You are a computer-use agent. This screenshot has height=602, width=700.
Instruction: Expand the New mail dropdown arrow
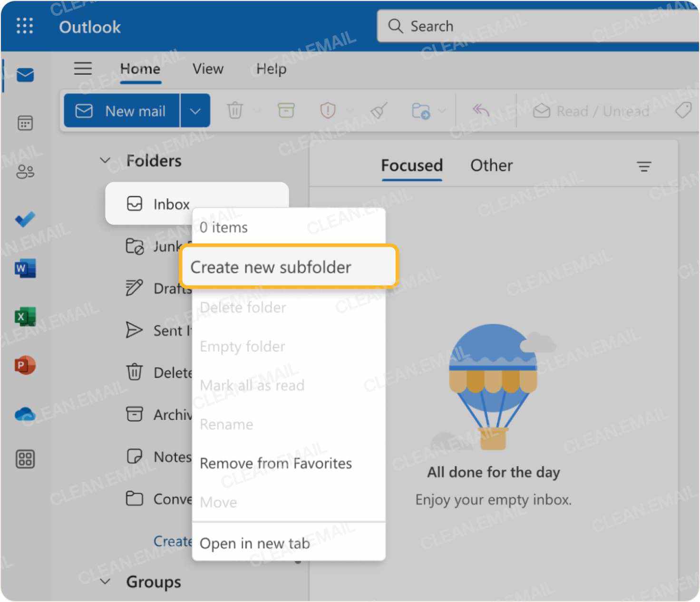(195, 110)
